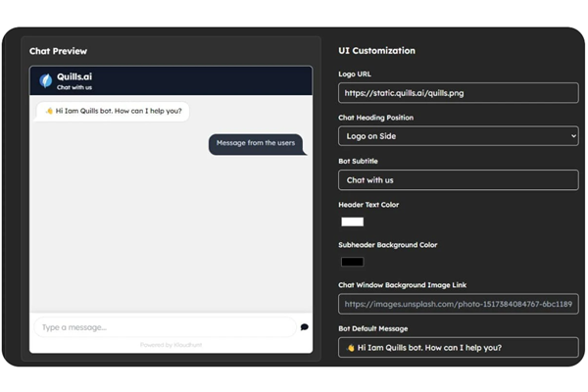Click the Chat Heading Position label
This screenshot has width=588, height=392.
(376, 117)
